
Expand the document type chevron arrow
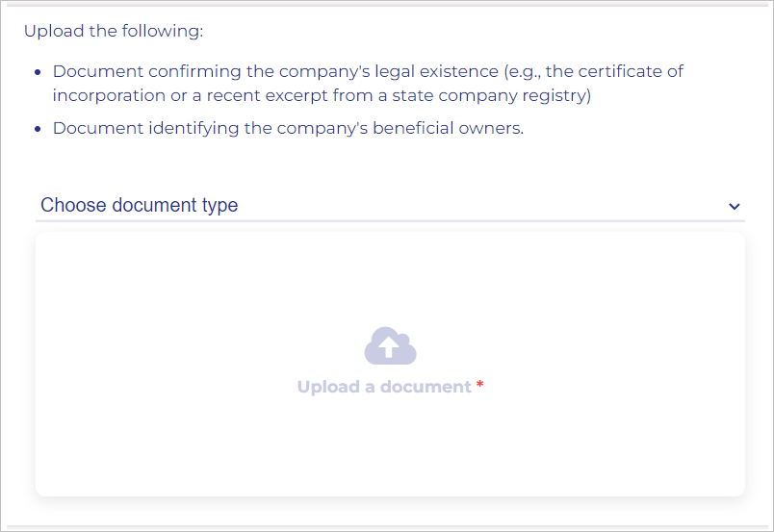point(735,207)
